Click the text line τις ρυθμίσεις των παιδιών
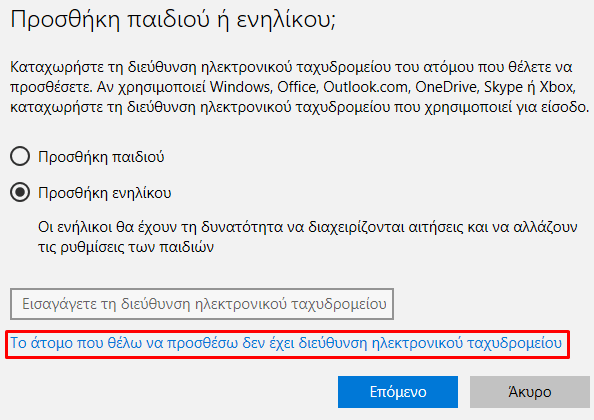The height and width of the screenshot is (420, 594). tap(126, 247)
